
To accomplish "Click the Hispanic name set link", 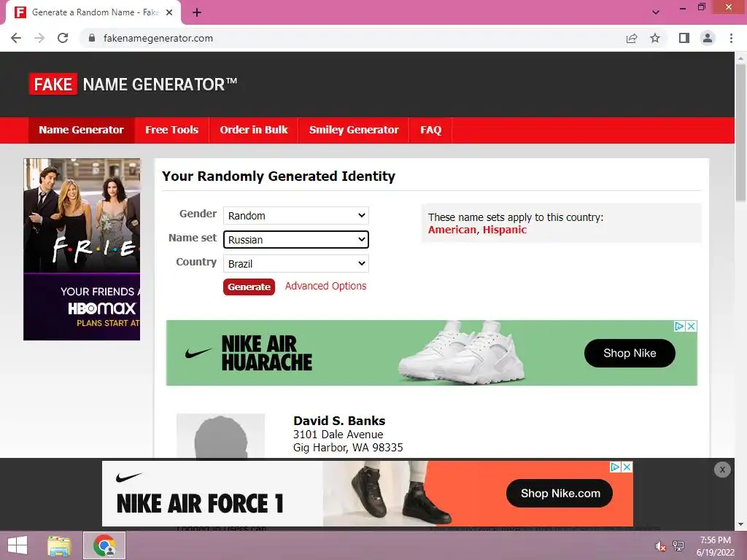I will pos(505,230).
